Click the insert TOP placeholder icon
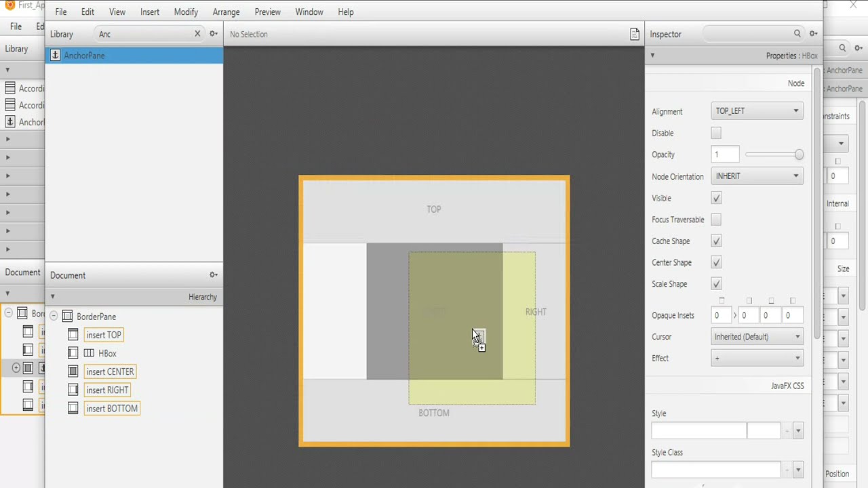Image resolution: width=868 pixels, height=488 pixels. [73, 335]
